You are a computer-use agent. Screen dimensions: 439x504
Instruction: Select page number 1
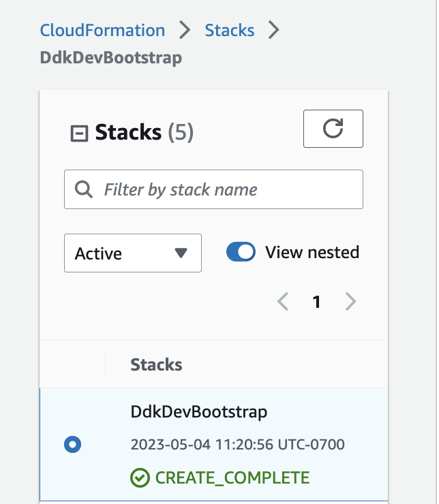coord(316,302)
